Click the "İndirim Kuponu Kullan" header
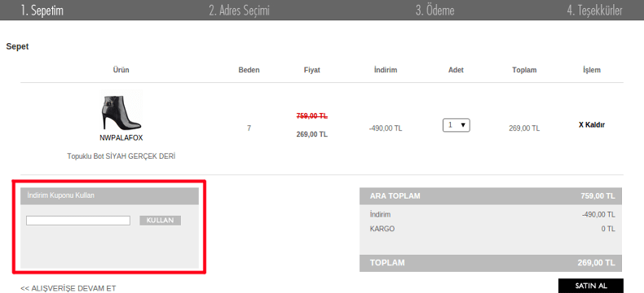Viewport: 644px width, 293px height. (x=110, y=196)
